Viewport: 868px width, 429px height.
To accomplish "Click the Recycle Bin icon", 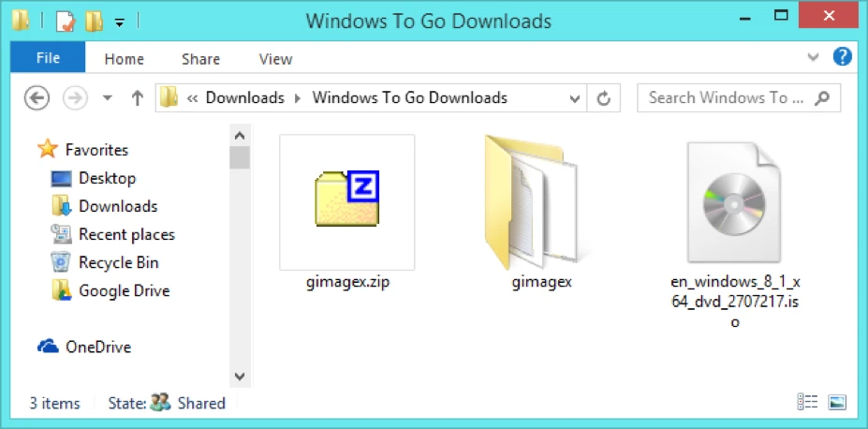I will (61, 262).
